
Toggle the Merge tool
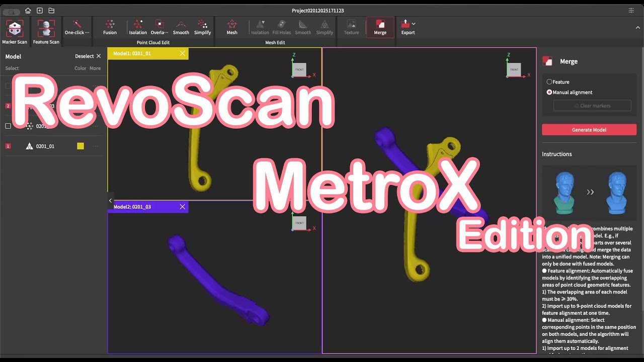point(380,28)
